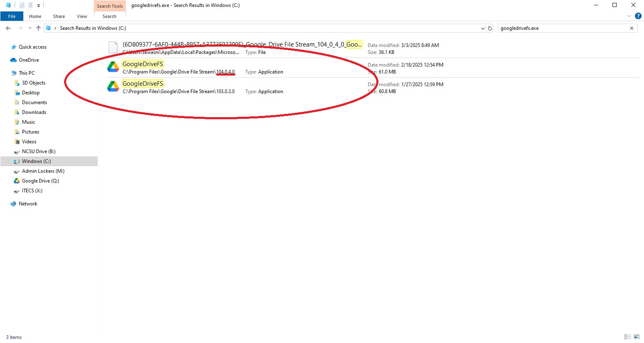644x343 pixels.
Task: Expand the ribbon with the chevron
Action: point(629,16)
